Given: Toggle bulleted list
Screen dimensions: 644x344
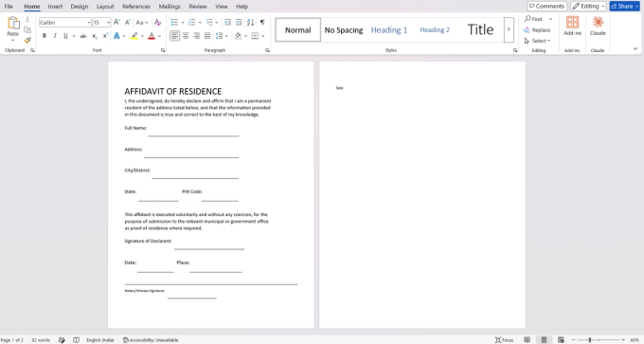Looking at the screenshot, I should click(174, 22).
